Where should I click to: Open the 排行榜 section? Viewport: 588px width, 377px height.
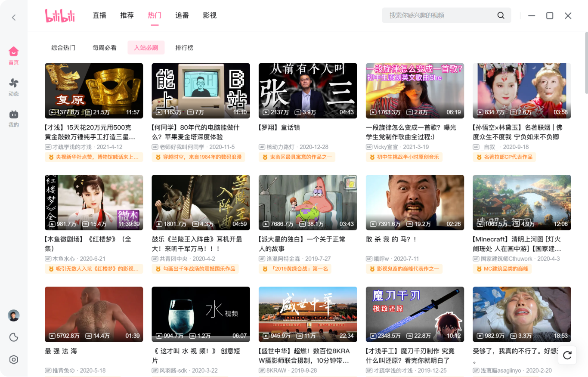(x=184, y=48)
